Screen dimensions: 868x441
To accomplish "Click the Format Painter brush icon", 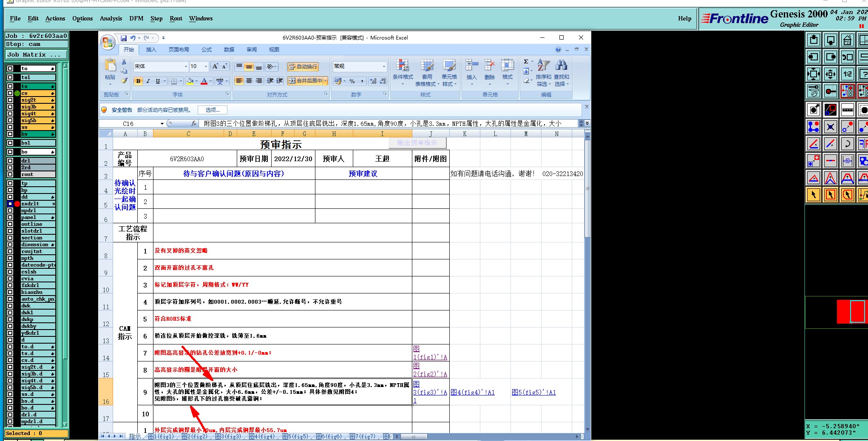I will [x=124, y=80].
